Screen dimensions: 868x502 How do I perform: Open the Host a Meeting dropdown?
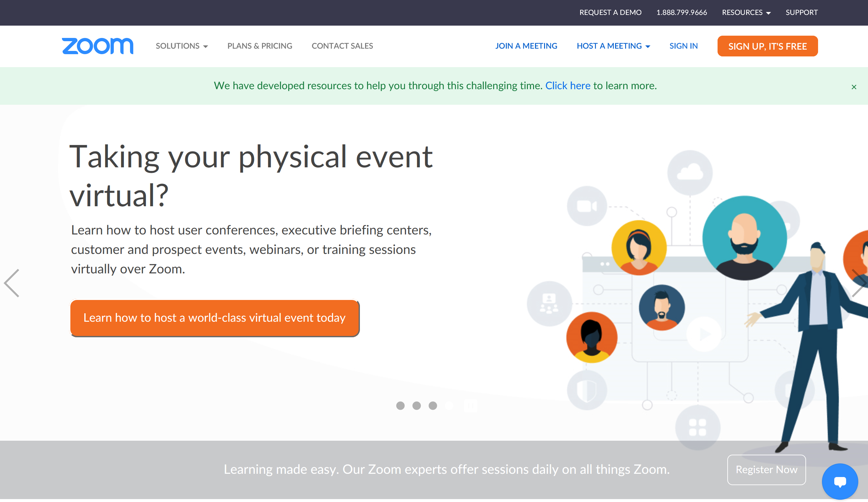click(613, 46)
